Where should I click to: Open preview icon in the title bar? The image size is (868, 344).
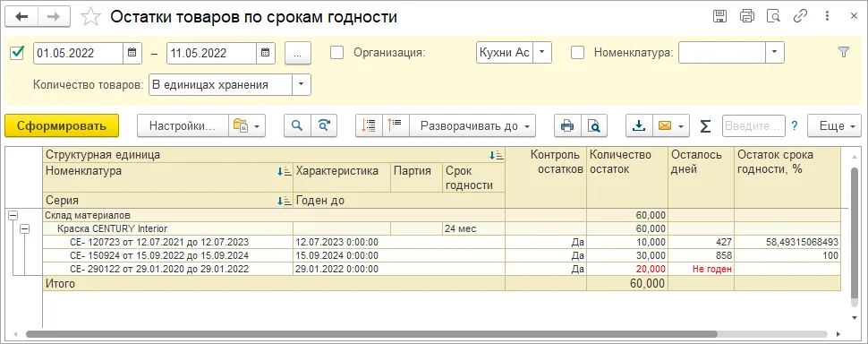(x=773, y=16)
